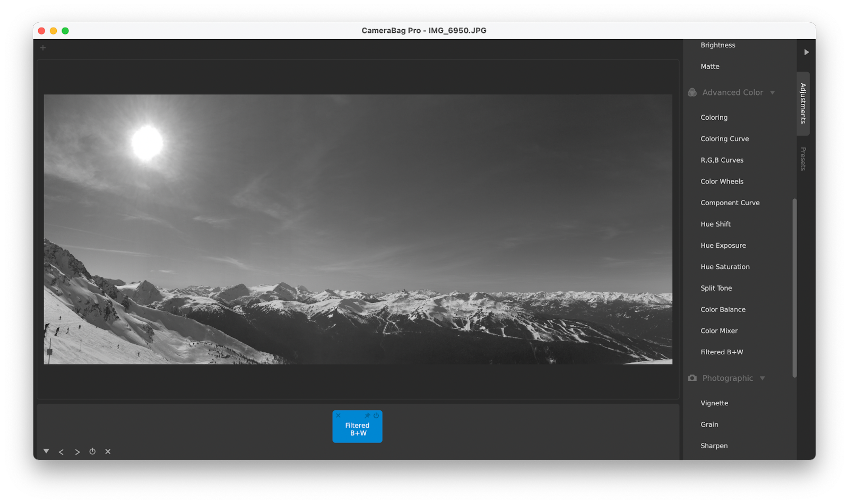Screen dimensions: 849x504
Task: Open the Hue Shift adjustment
Action: click(x=715, y=224)
